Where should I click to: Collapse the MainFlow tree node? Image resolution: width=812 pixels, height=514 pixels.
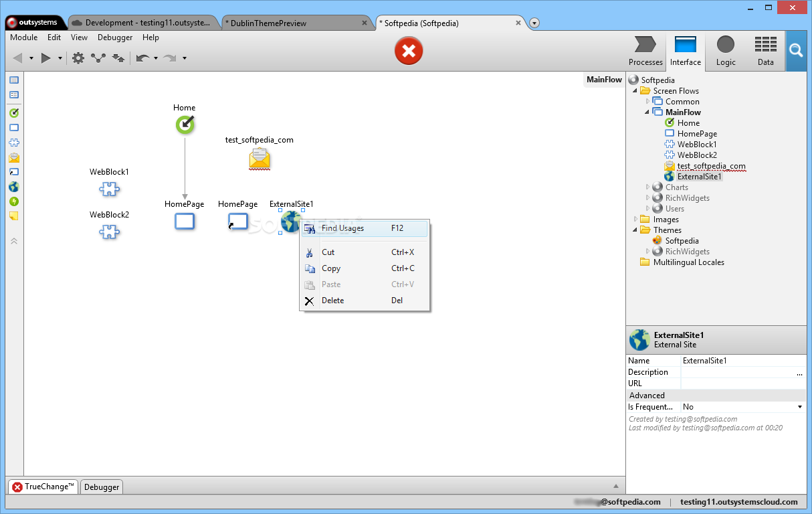[x=647, y=112]
